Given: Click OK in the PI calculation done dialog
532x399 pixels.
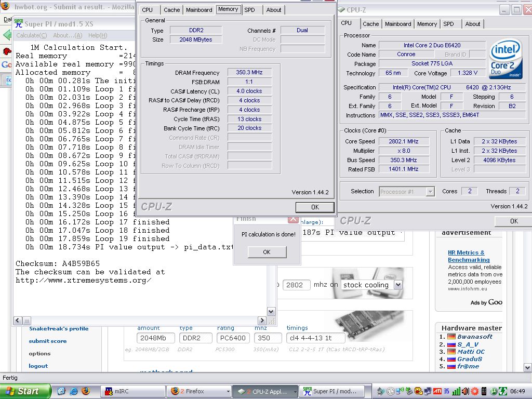Looking at the screenshot, I should 267,252.
